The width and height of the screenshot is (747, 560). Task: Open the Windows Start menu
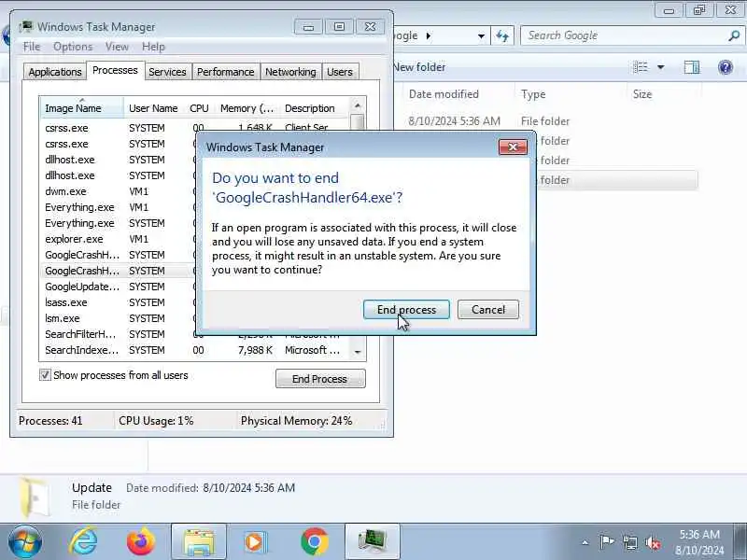point(25,541)
